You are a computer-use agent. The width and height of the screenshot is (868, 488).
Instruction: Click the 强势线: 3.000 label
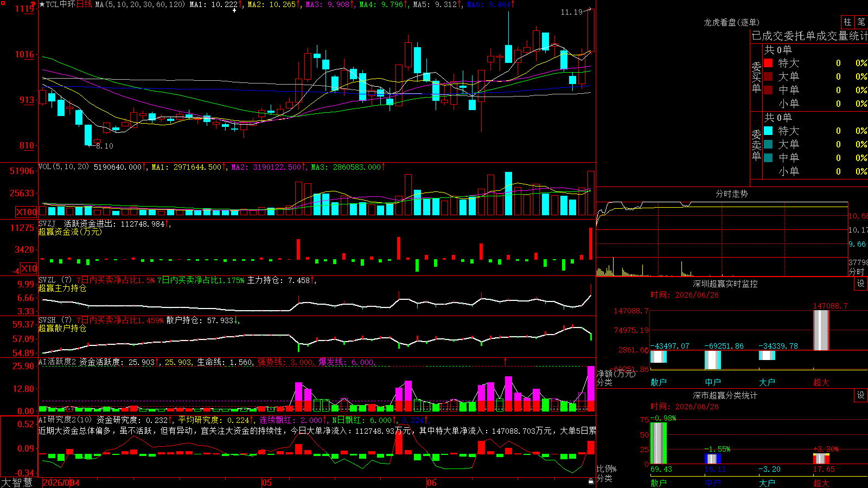pyautogui.click(x=285, y=362)
